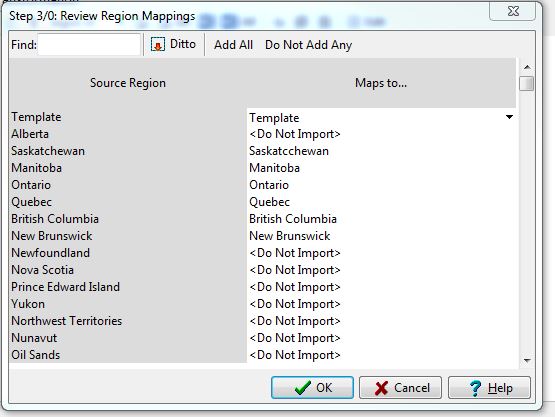Click the green checkmark OK button
The height and width of the screenshot is (417, 555).
[312, 388]
